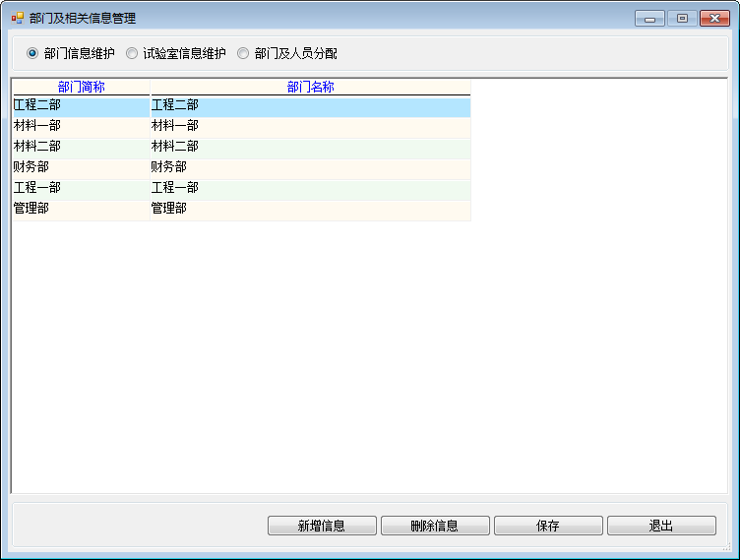This screenshot has width=740, height=560.
Task: Minimize the 部门及相关信息管理 window
Action: click(x=649, y=19)
